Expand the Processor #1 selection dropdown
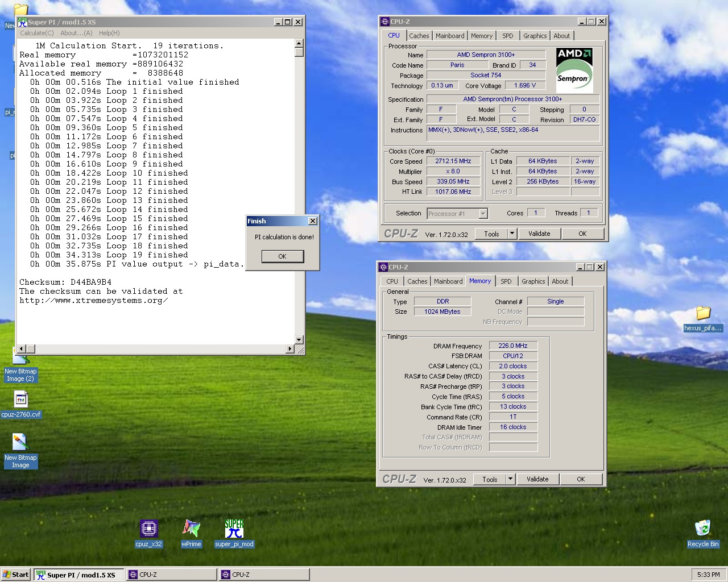728x582 pixels. 483,214
